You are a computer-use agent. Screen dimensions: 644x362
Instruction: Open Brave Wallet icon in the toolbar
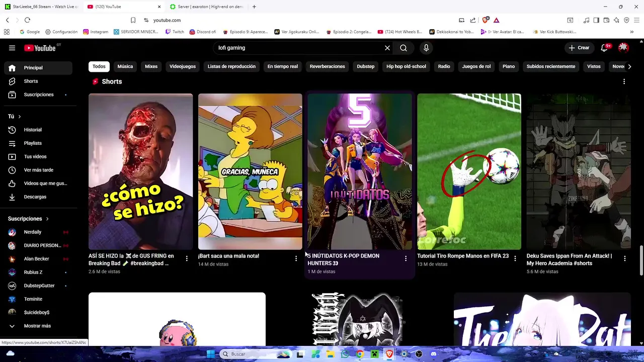[x=606, y=20]
